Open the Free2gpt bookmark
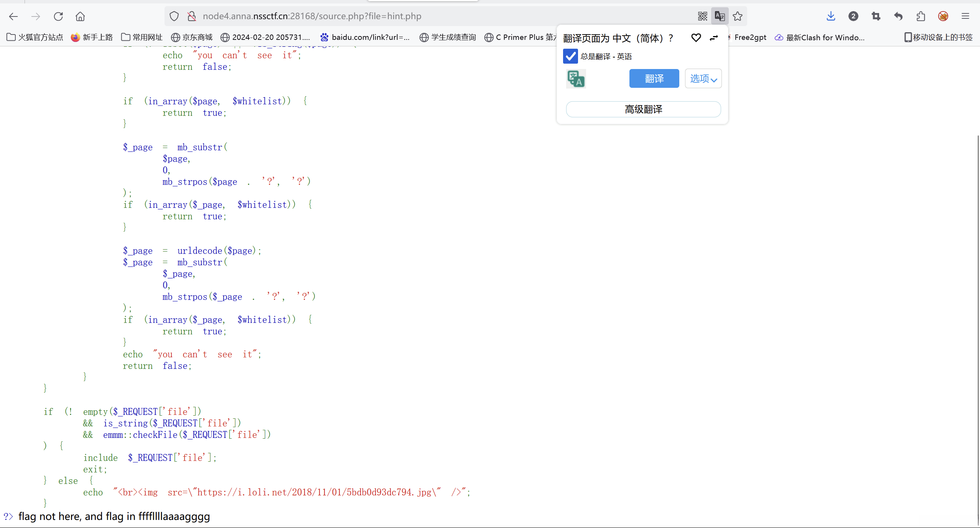Image resolution: width=980 pixels, height=528 pixels. pos(750,37)
